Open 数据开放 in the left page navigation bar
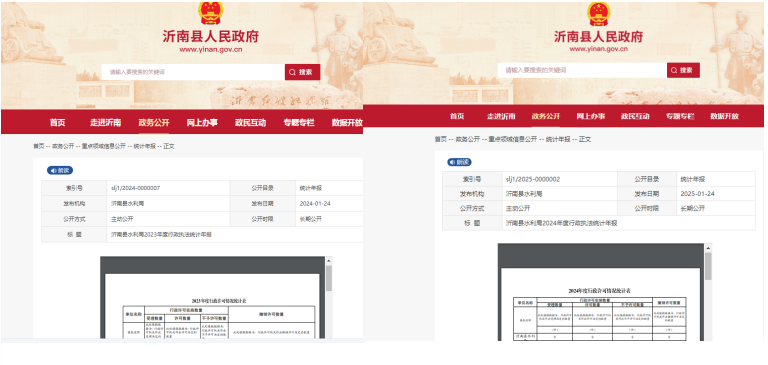This screenshot has height=365, width=768. (x=347, y=122)
